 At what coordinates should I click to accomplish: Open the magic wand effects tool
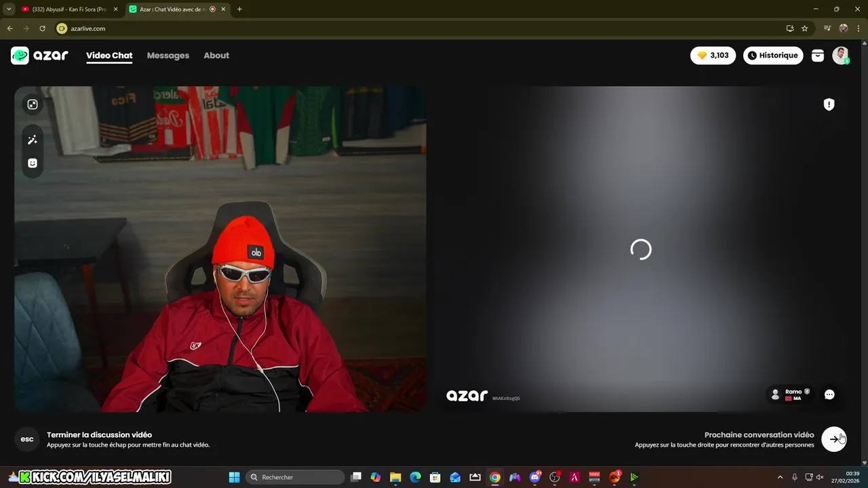[x=32, y=140]
